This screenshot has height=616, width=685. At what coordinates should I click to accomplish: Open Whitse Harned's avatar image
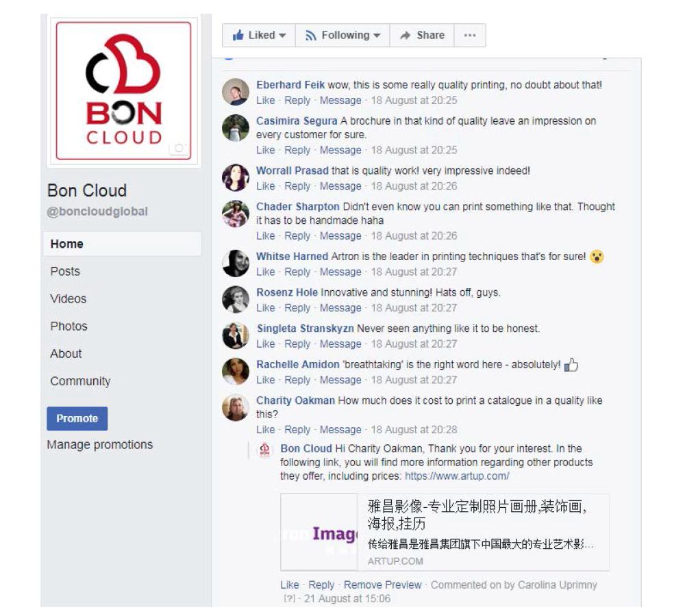click(x=236, y=264)
